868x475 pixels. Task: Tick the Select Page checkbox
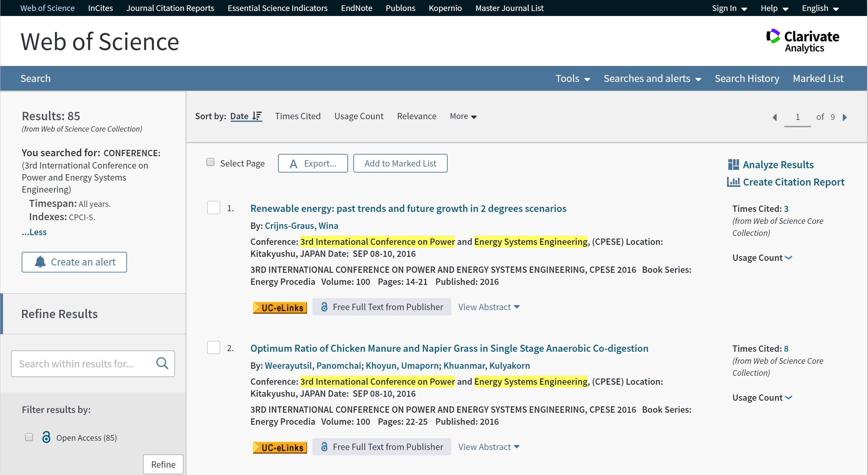[210, 162]
